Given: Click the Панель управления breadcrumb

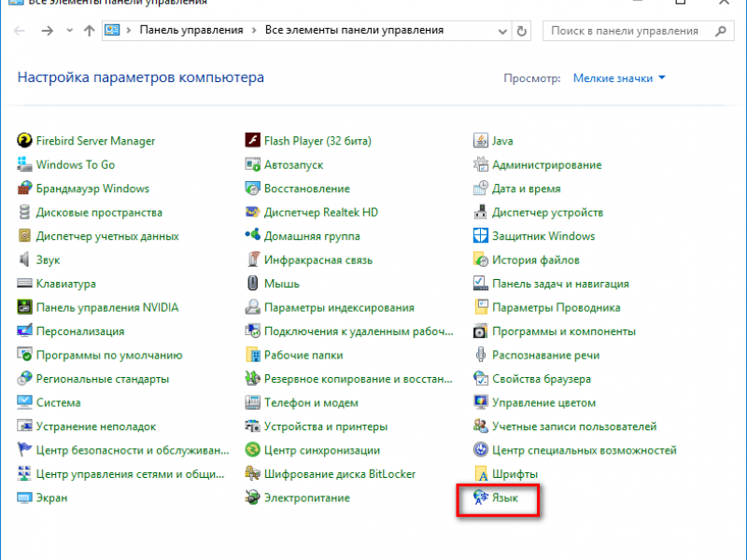Looking at the screenshot, I should 191,30.
